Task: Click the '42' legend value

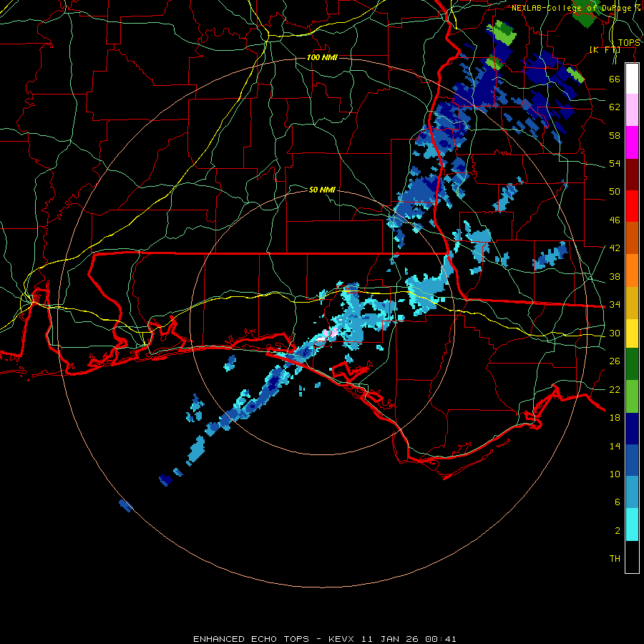Action: [615, 248]
